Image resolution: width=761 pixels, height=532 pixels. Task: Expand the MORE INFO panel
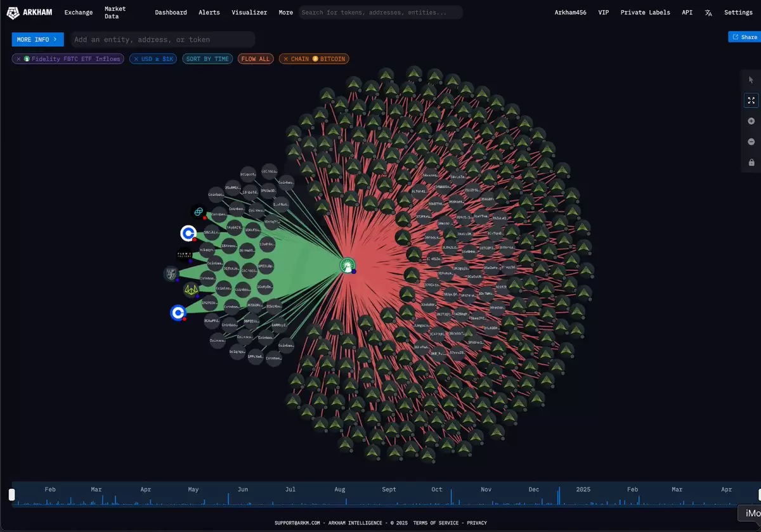[x=37, y=39]
